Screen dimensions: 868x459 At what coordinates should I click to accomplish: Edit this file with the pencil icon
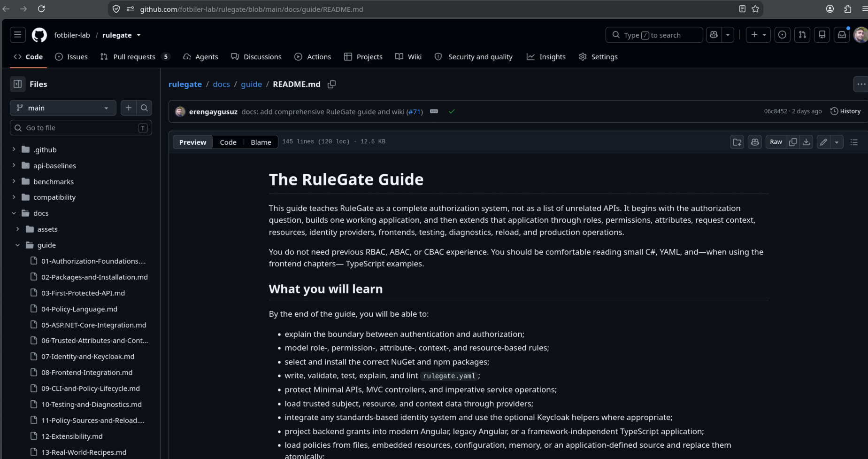(x=823, y=142)
